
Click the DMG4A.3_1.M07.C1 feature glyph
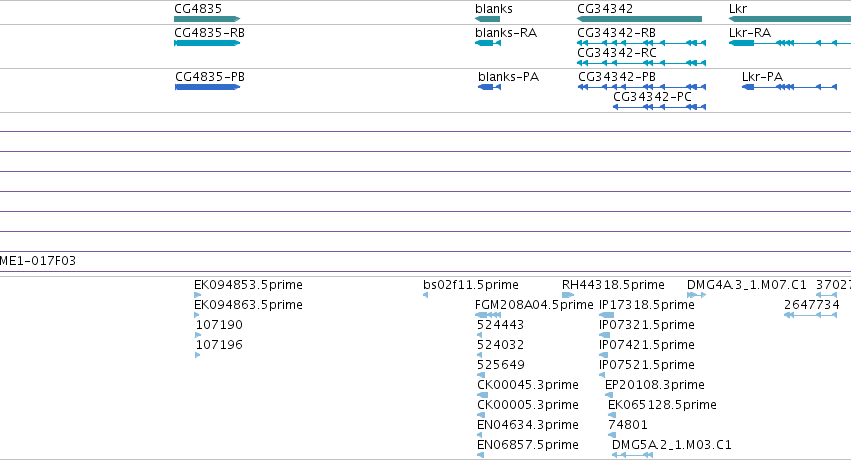pos(696,295)
